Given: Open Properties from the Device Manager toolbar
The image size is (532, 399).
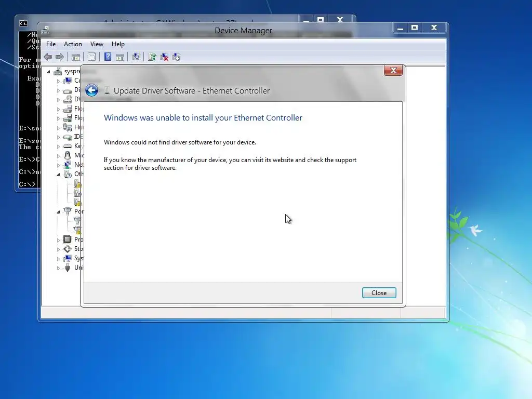Looking at the screenshot, I should (91, 57).
